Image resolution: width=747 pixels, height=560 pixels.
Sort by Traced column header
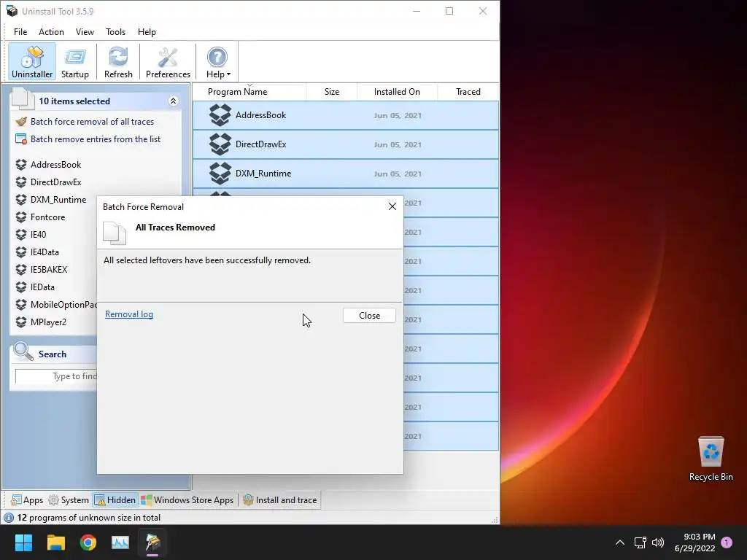[x=468, y=92]
